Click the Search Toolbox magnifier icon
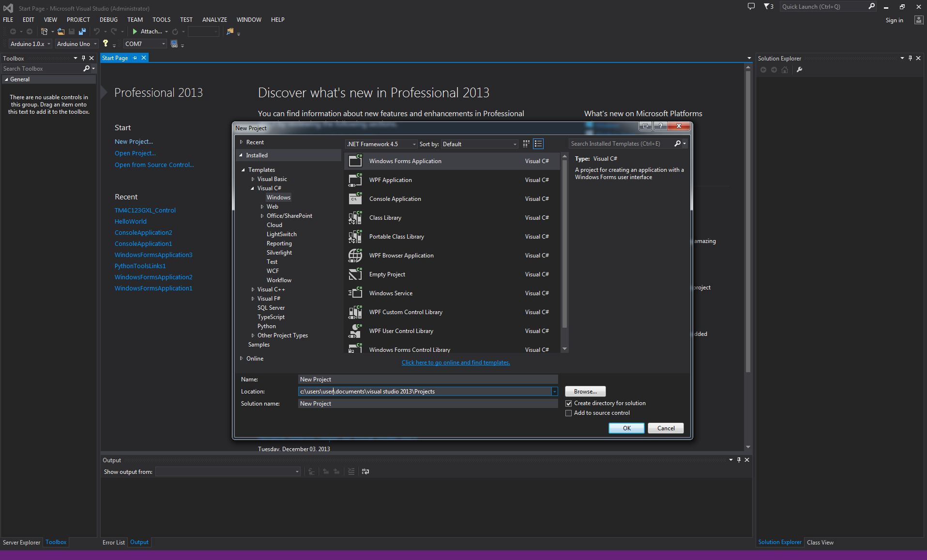Screen dimensions: 927x560 point(86,69)
